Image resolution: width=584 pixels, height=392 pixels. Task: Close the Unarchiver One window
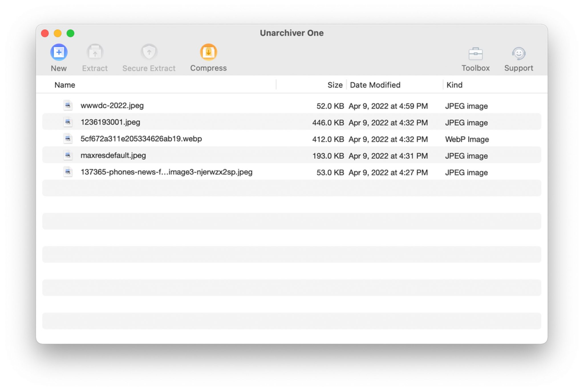(x=45, y=33)
